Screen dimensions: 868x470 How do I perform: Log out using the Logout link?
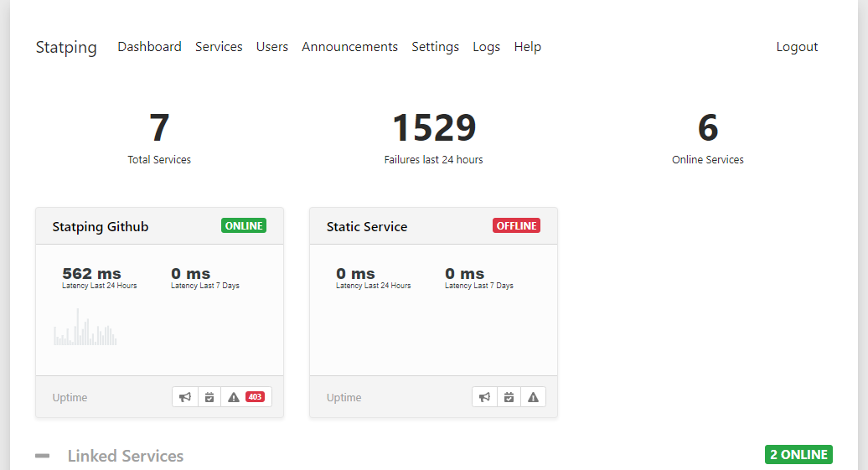797,47
